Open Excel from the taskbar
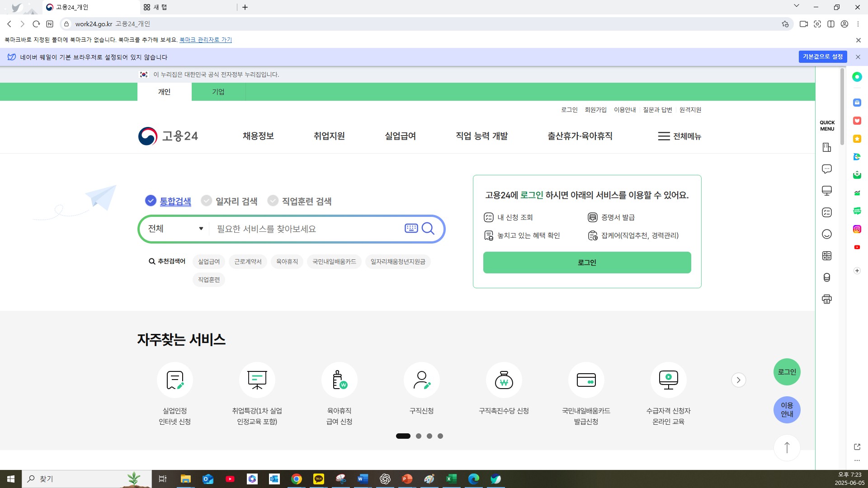Viewport: 868px width, 488px height. 451,479
